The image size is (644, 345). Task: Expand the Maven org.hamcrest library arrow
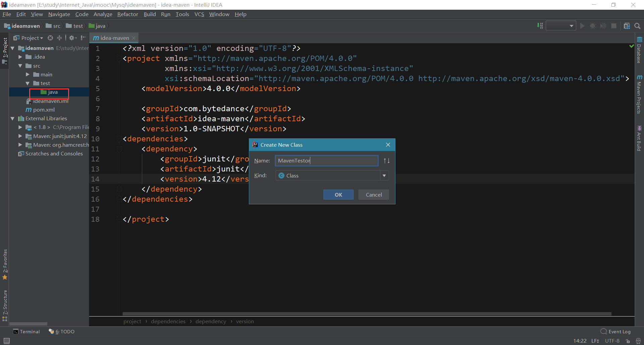coord(20,145)
